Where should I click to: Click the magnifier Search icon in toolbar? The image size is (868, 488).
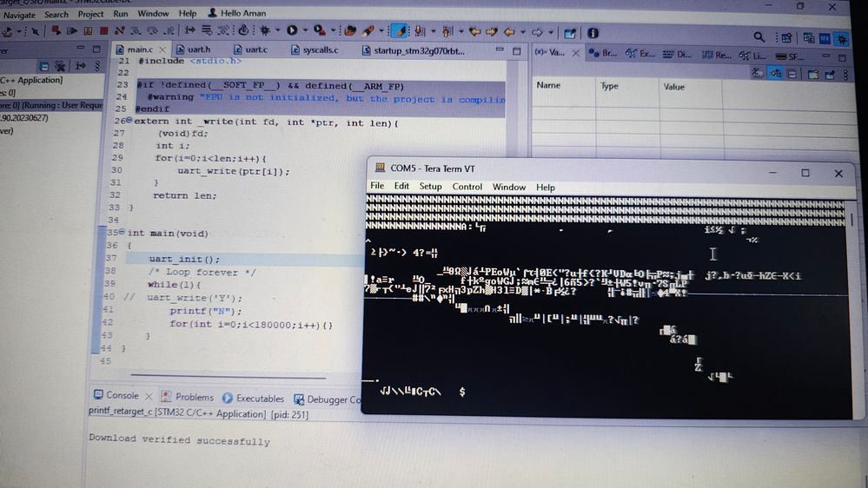pyautogui.click(x=759, y=37)
